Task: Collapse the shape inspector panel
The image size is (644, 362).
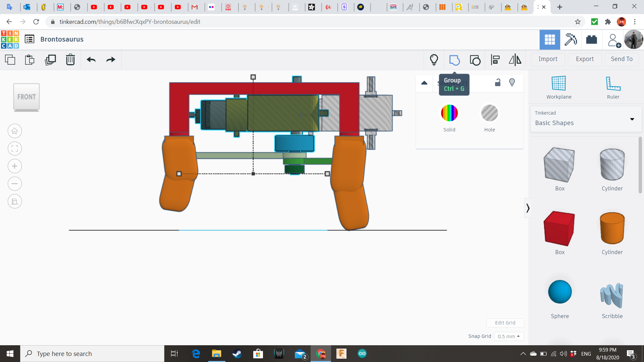Action: 424,83
